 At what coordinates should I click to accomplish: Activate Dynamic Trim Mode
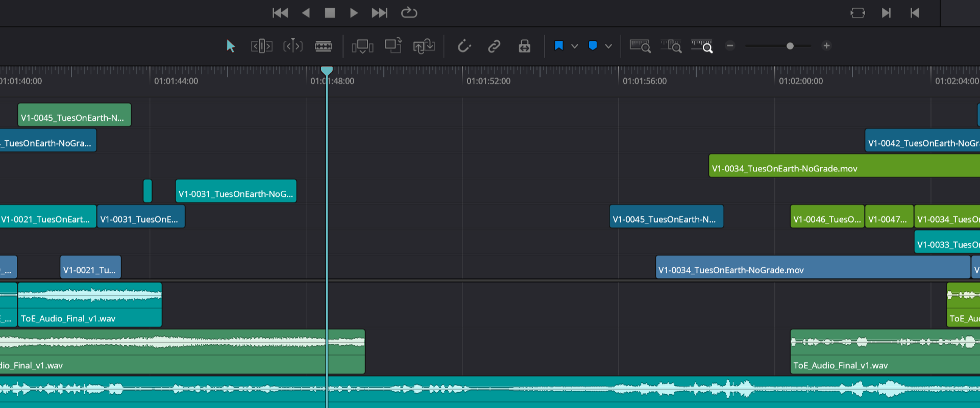[x=293, y=46]
